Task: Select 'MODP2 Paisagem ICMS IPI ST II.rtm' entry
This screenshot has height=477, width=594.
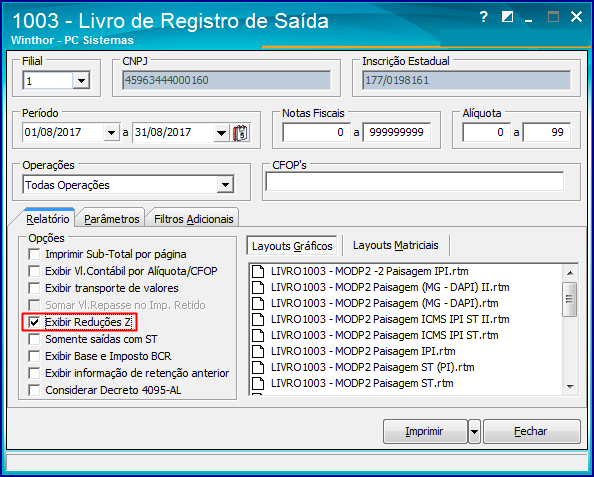Action: [390, 319]
